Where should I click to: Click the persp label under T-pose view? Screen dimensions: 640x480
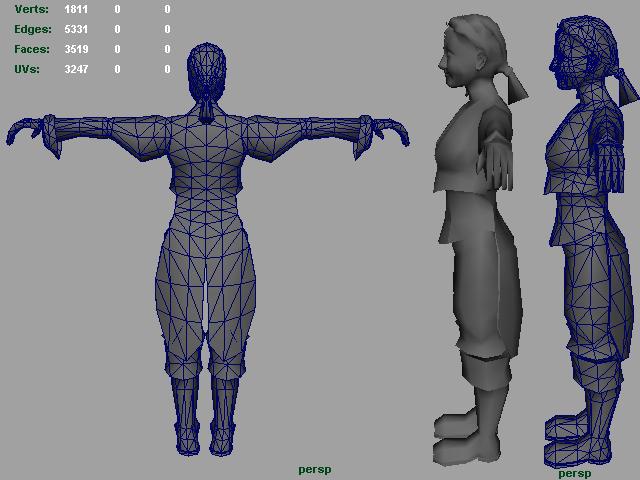point(315,470)
